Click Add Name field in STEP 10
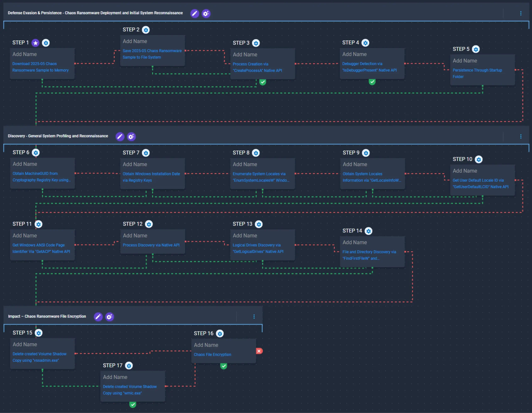Viewport: 532px width, 413px height. [x=465, y=171]
